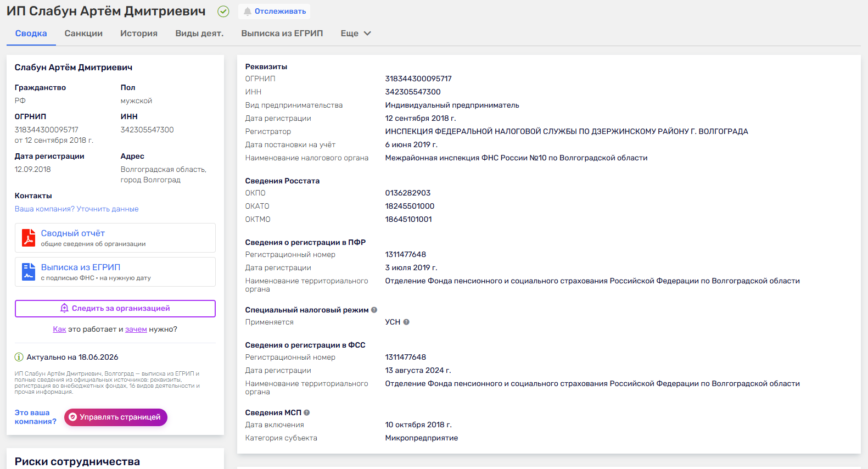Click the help icon next to Сведения МСП

click(x=307, y=412)
